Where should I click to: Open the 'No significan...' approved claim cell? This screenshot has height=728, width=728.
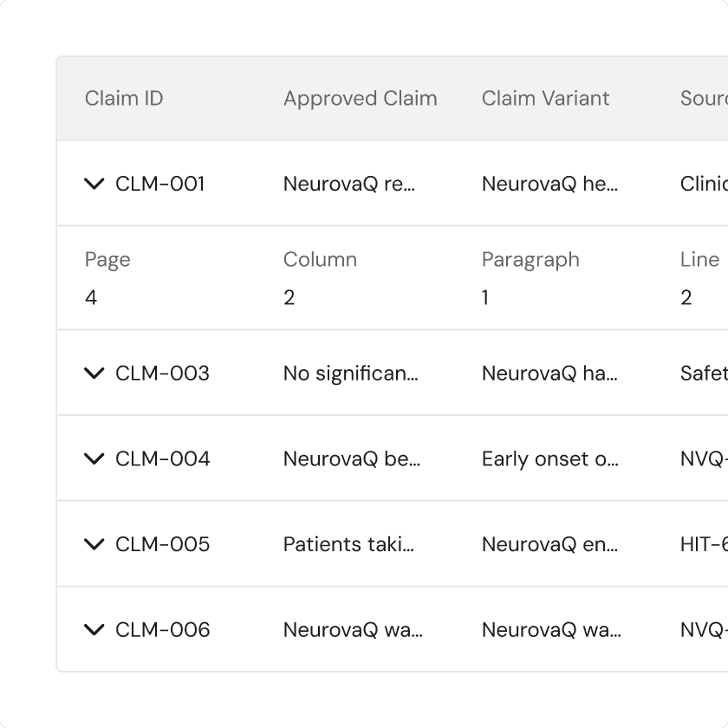coord(350,374)
